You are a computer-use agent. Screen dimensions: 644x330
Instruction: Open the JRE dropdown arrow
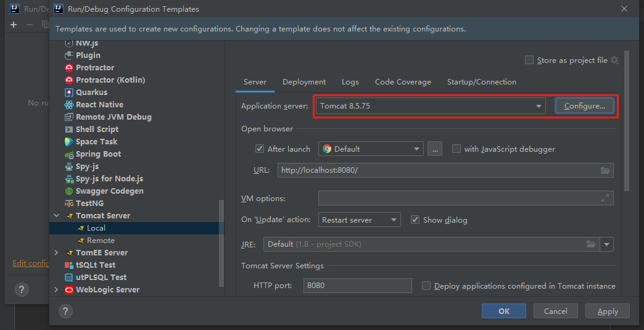[606, 244]
